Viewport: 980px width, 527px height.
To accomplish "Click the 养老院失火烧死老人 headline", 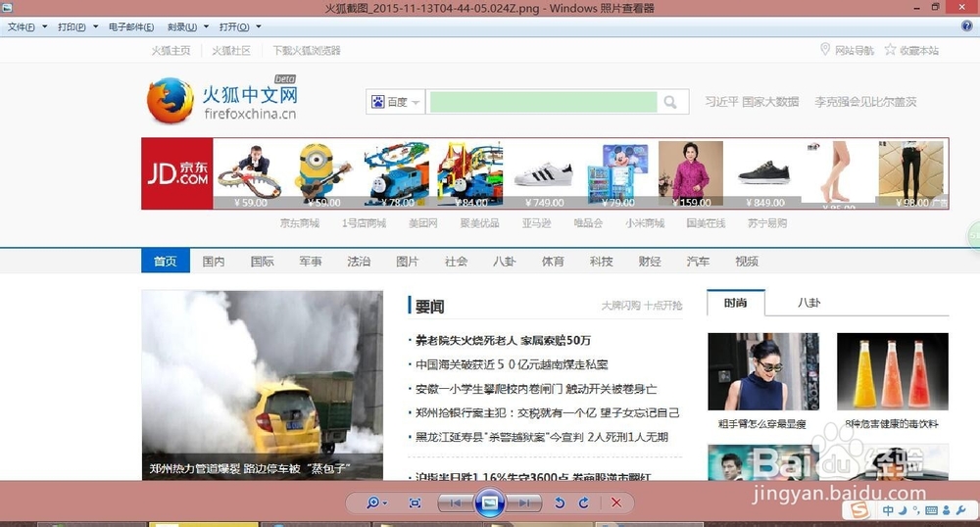I will [x=503, y=340].
